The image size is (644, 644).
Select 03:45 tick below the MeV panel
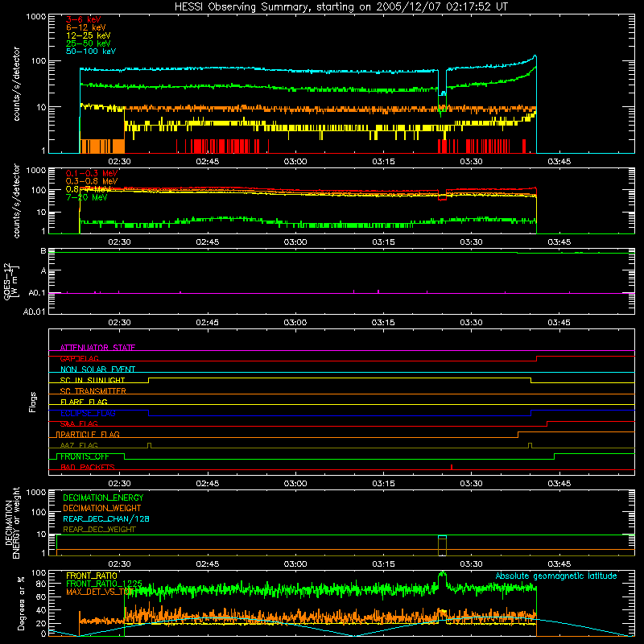(559, 242)
